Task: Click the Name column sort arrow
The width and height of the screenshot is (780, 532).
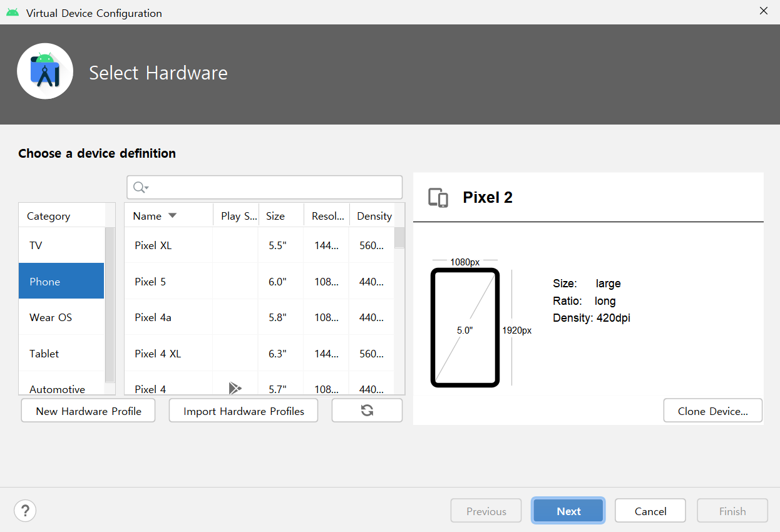Action: [x=172, y=216]
